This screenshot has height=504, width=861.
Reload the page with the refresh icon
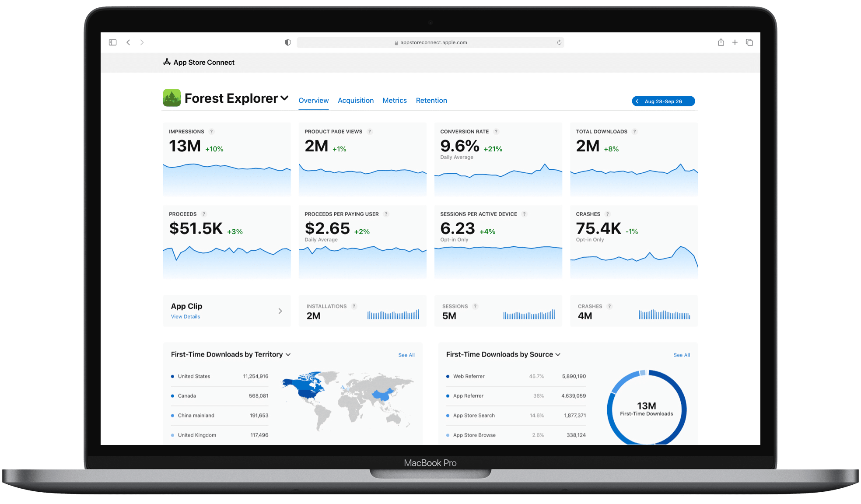click(x=559, y=42)
